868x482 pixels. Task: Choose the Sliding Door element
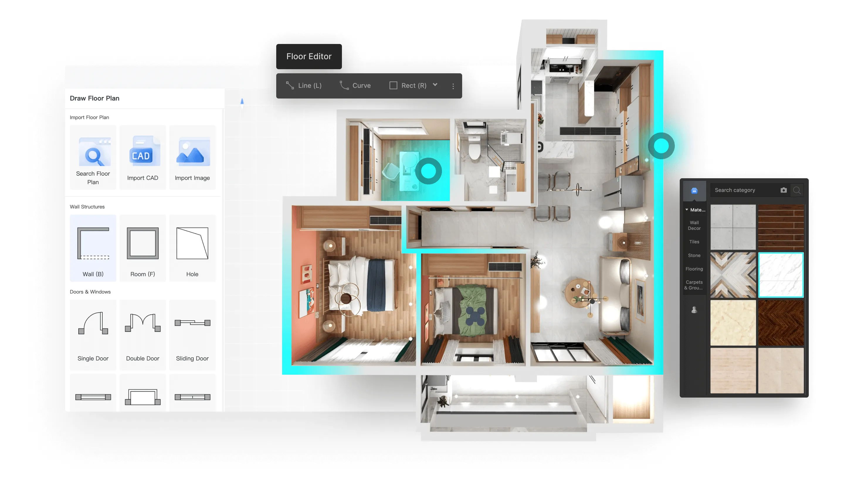point(192,335)
